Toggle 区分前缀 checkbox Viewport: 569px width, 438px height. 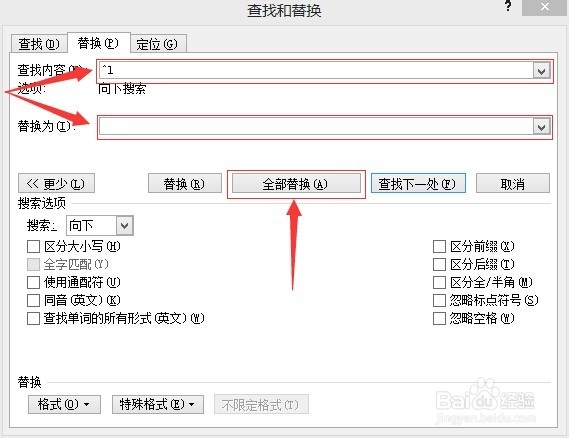coord(439,247)
